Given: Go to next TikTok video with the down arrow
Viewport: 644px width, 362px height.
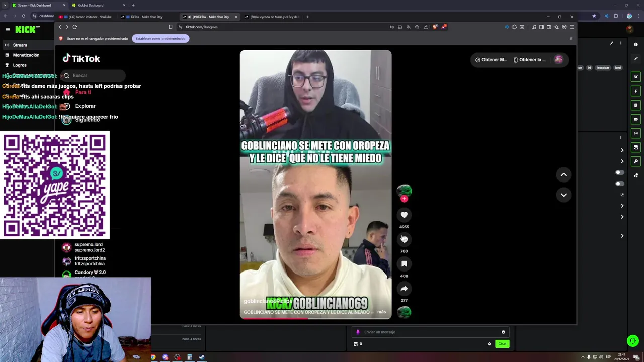Looking at the screenshot, I should click(563, 195).
